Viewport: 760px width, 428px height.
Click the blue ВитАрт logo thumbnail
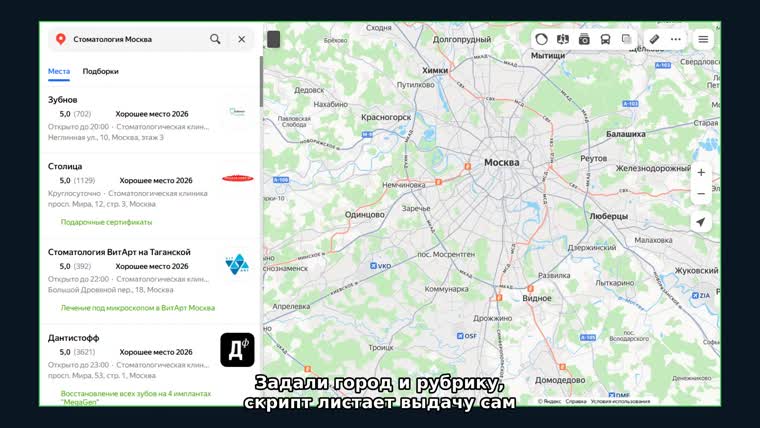[x=237, y=264]
